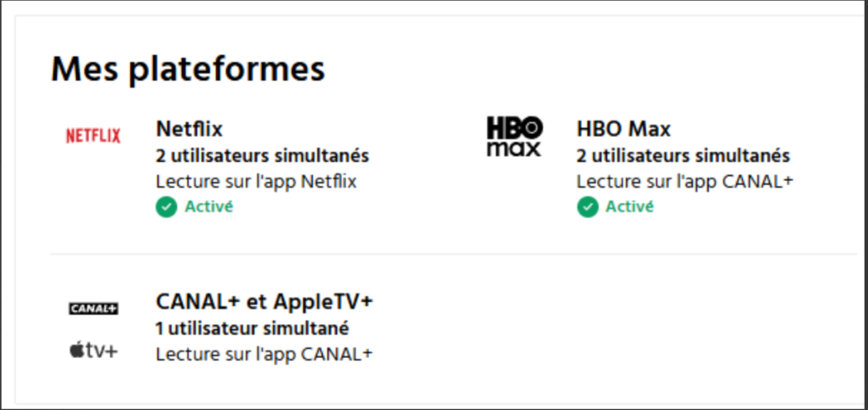This screenshot has width=868, height=410.
Task: Click HBO Max's "2 utilisateurs simultanés" text
Action: (683, 156)
